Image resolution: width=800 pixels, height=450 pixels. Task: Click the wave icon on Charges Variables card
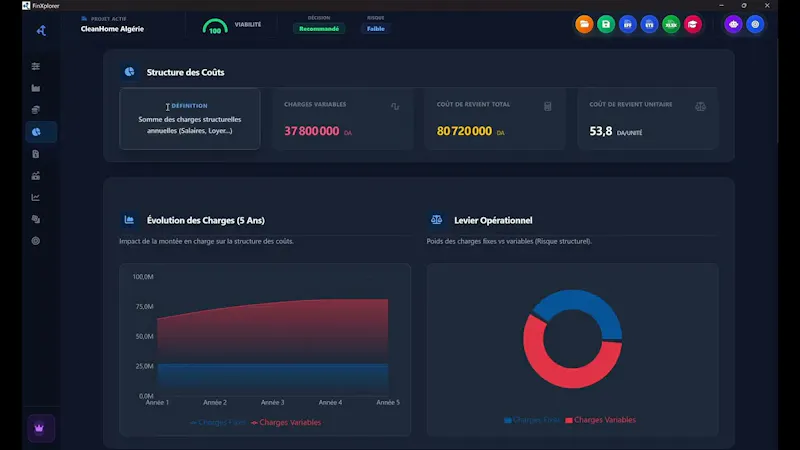(x=395, y=107)
